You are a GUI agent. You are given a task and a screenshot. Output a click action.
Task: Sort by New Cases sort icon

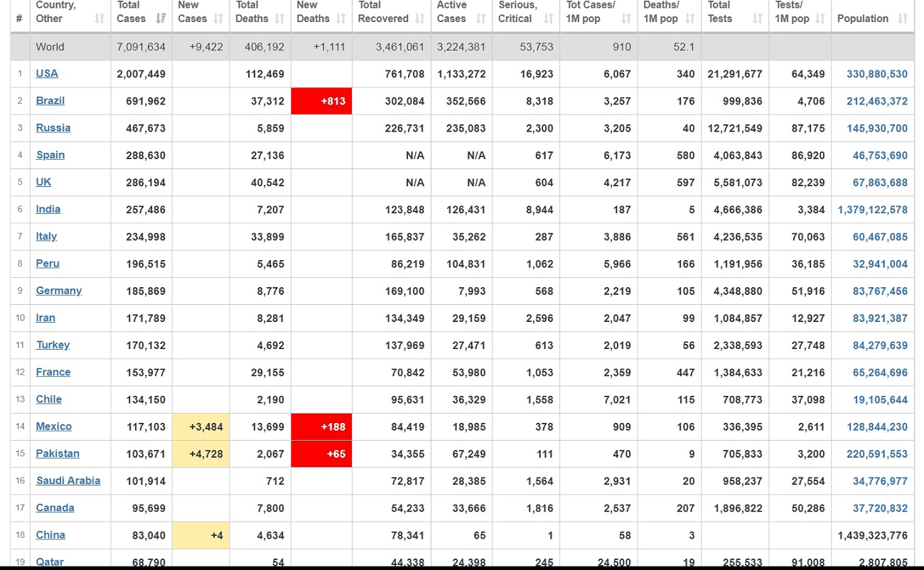(x=219, y=18)
